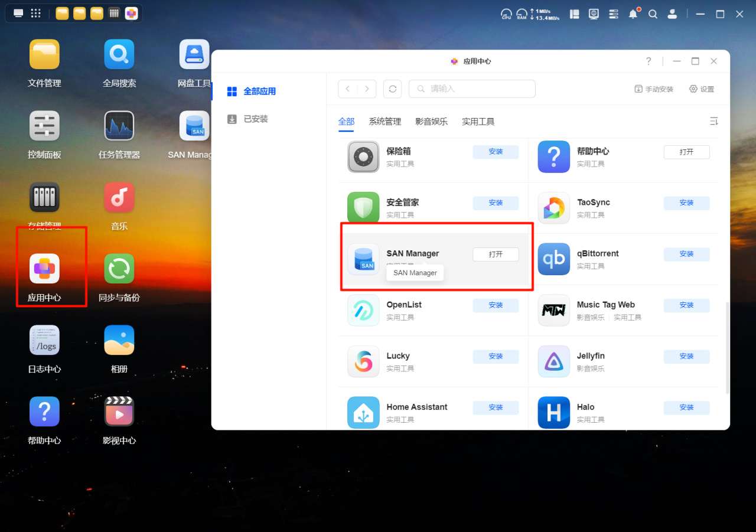Open 控制面板 on the desktop
The width and height of the screenshot is (756, 532).
click(44, 126)
